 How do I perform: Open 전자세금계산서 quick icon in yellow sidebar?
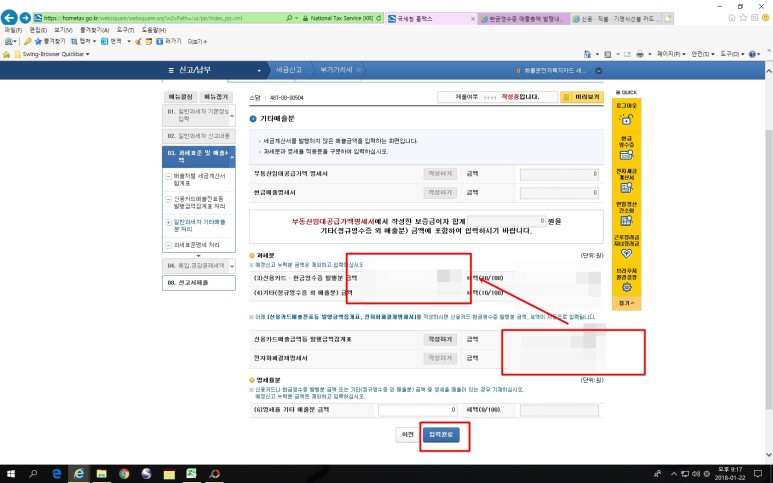coord(626,187)
